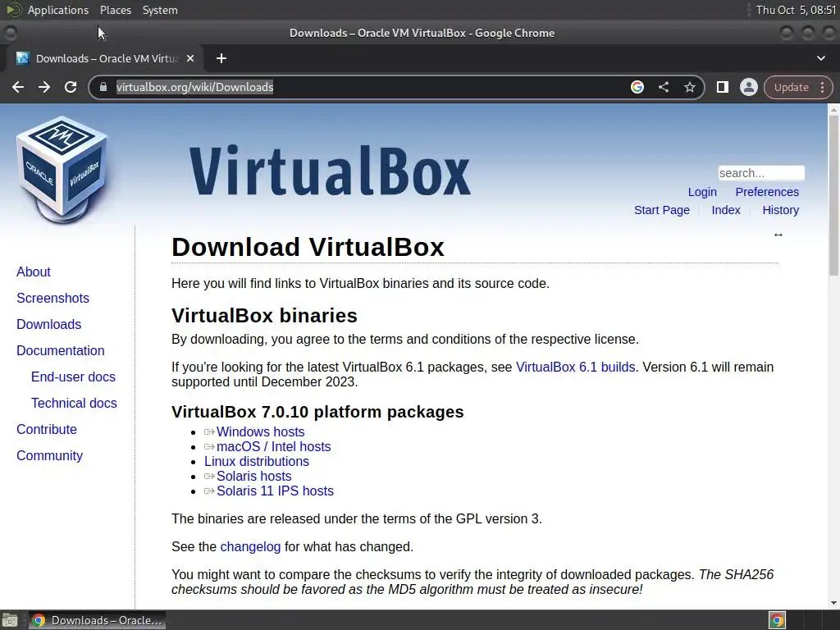Go forward to the next page
840x630 pixels.
(x=44, y=87)
